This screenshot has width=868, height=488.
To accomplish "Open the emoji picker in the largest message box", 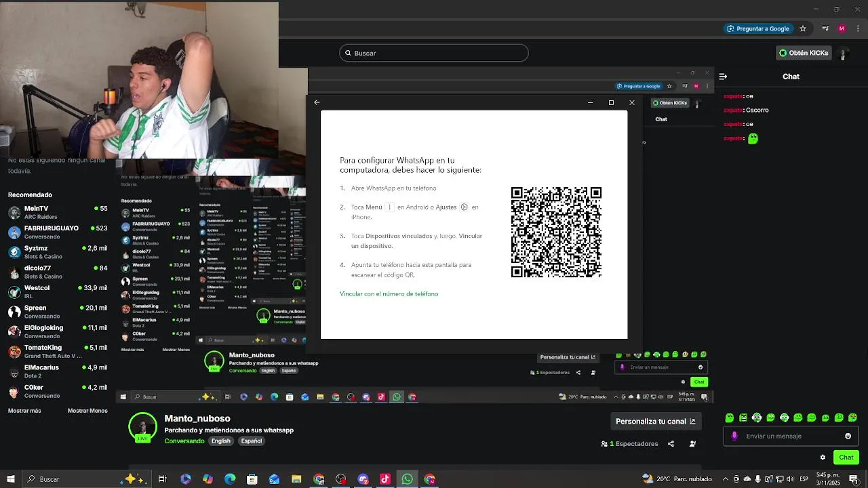I will click(848, 436).
